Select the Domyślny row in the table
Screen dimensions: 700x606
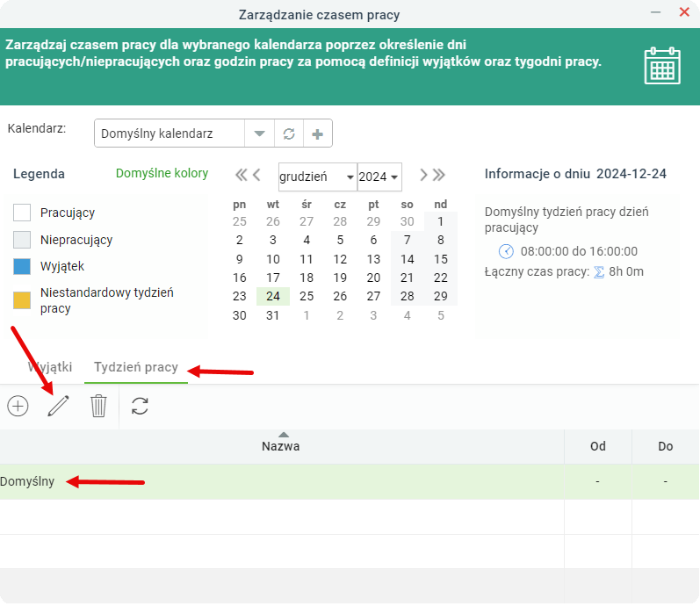click(x=350, y=481)
